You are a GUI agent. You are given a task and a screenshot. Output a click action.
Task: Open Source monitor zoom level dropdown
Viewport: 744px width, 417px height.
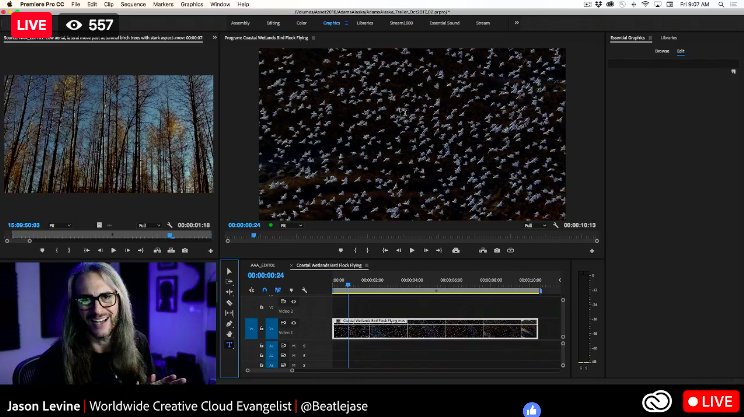click(x=60, y=225)
